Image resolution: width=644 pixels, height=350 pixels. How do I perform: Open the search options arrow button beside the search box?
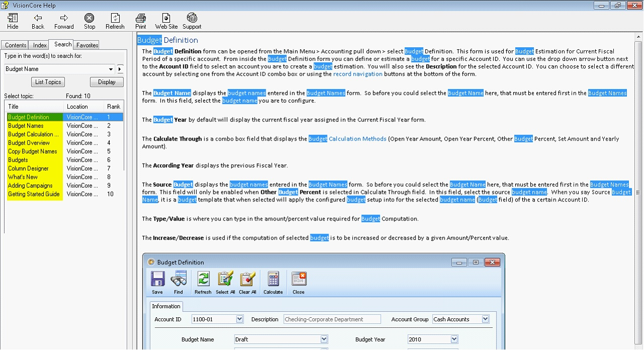[120, 69]
